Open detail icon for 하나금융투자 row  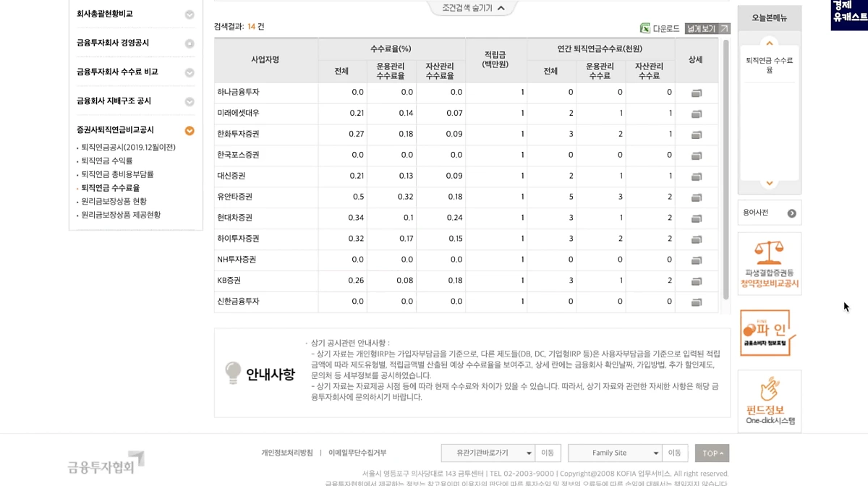696,93
